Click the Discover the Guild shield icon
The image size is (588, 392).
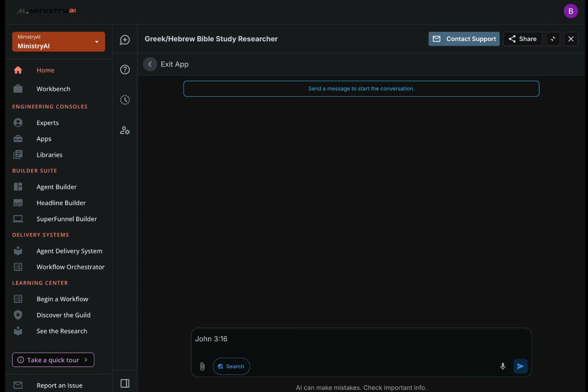[x=18, y=315]
